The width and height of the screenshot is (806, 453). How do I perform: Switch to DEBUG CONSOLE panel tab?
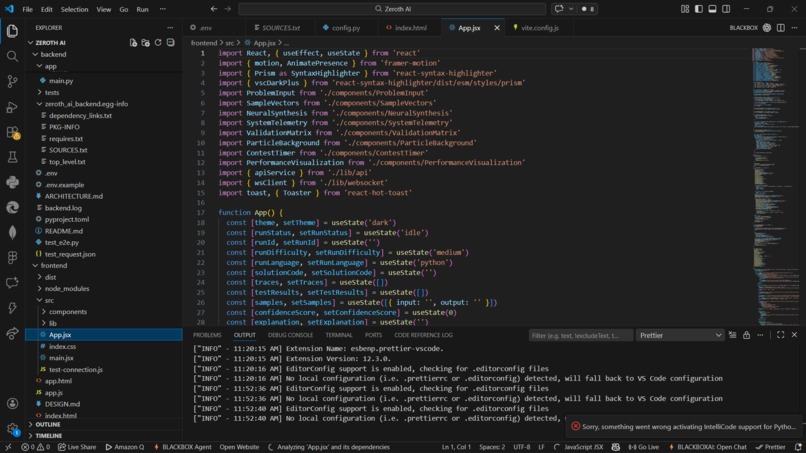click(x=290, y=335)
